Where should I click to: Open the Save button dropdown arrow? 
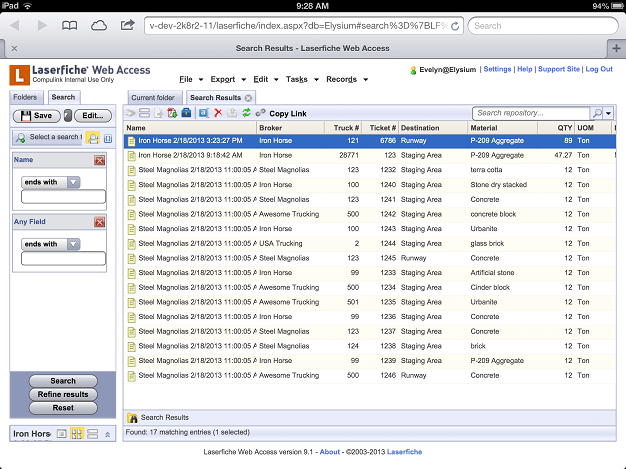(68, 116)
